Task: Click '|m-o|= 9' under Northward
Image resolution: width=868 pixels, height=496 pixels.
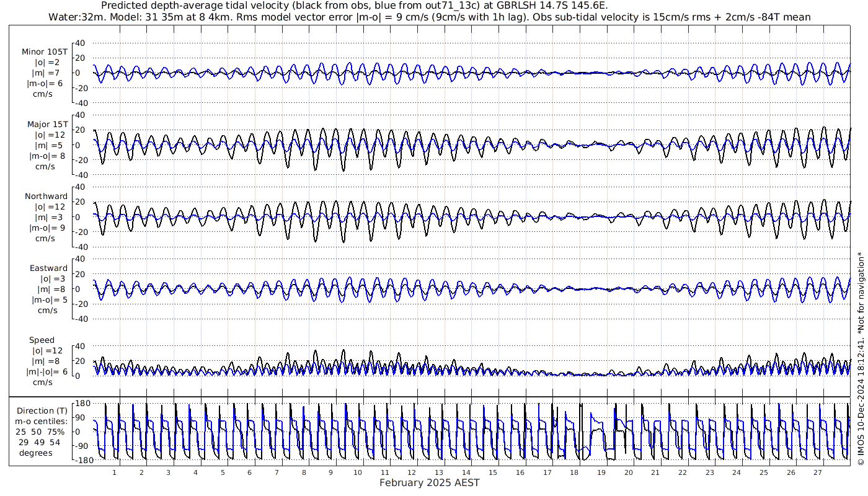Action: (48, 228)
